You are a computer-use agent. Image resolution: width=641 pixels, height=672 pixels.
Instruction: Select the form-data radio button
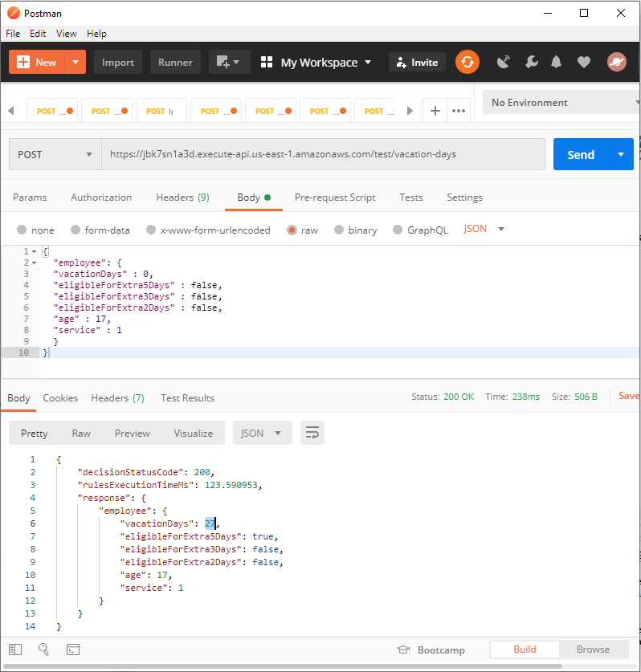coord(76,230)
